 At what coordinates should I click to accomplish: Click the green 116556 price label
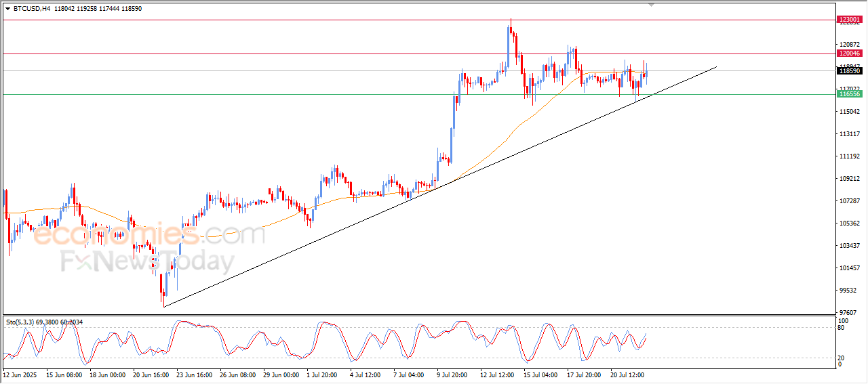coord(850,94)
